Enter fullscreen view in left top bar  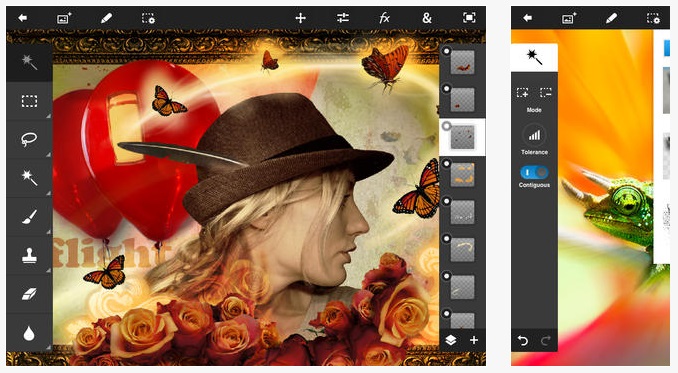coord(469,18)
